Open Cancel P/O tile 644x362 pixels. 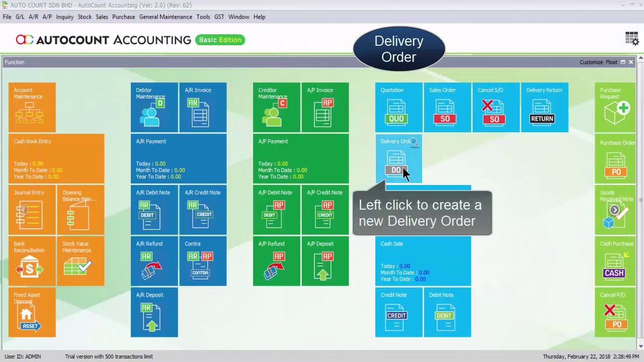tap(615, 312)
